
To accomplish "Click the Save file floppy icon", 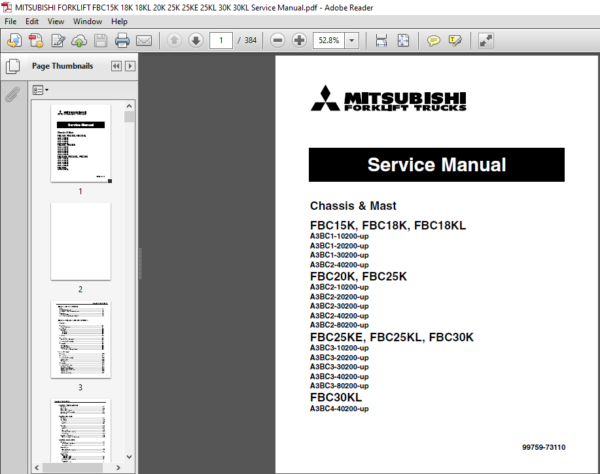I will 101,41.
